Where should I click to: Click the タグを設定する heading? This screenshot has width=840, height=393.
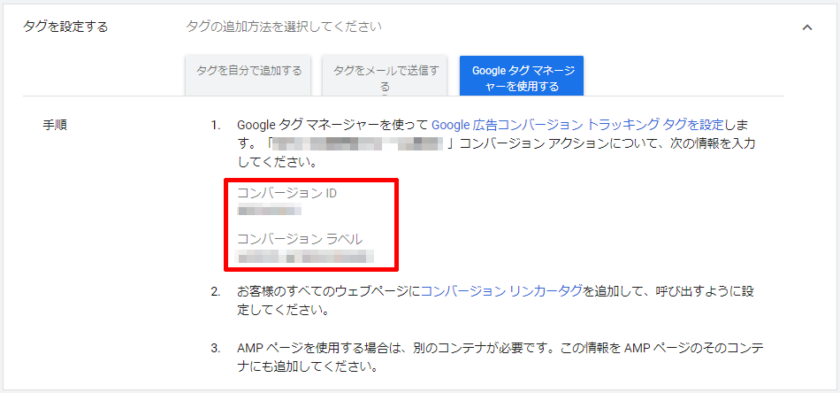point(66,26)
